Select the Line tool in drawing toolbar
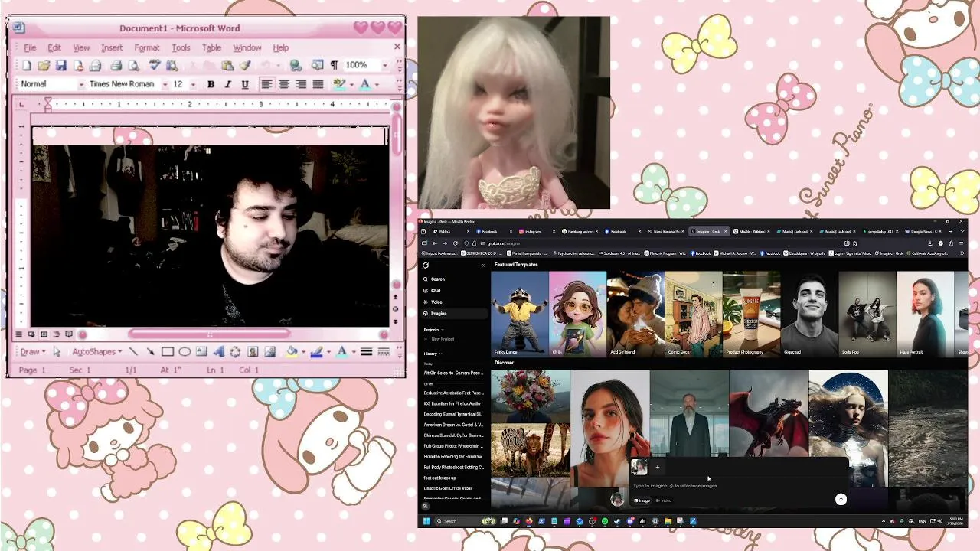This screenshot has height=551, width=980. 133,352
